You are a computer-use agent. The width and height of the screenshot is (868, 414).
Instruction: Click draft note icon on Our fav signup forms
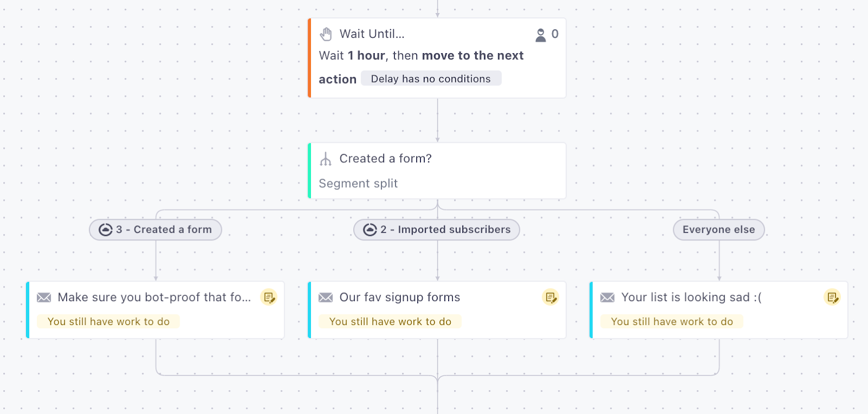[551, 297]
